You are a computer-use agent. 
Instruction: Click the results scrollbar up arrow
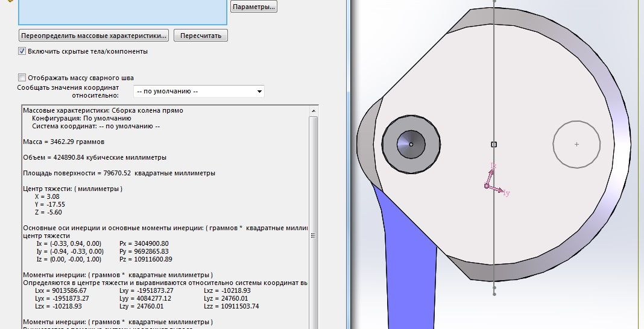pos(313,111)
